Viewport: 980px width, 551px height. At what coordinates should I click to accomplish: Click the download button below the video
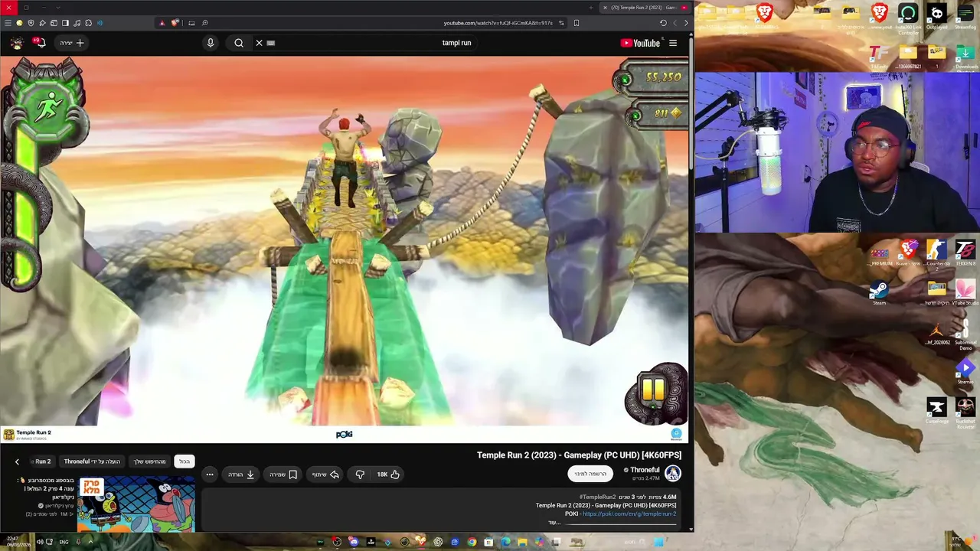pos(241,474)
